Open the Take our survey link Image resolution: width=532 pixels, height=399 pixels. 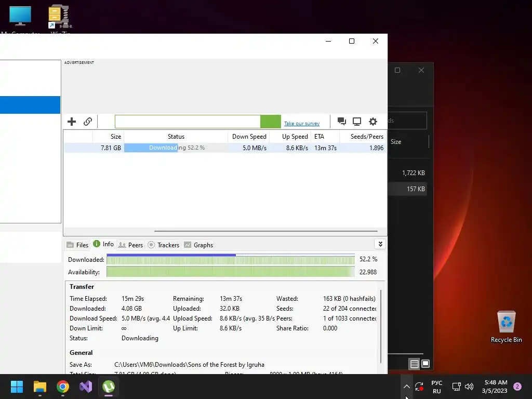click(x=302, y=124)
